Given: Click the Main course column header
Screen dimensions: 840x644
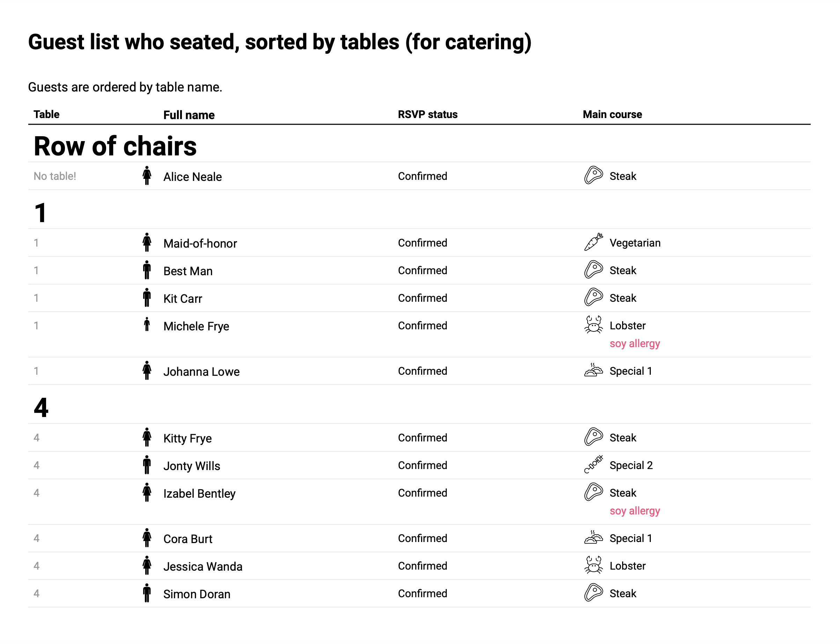Looking at the screenshot, I should [612, 114].
